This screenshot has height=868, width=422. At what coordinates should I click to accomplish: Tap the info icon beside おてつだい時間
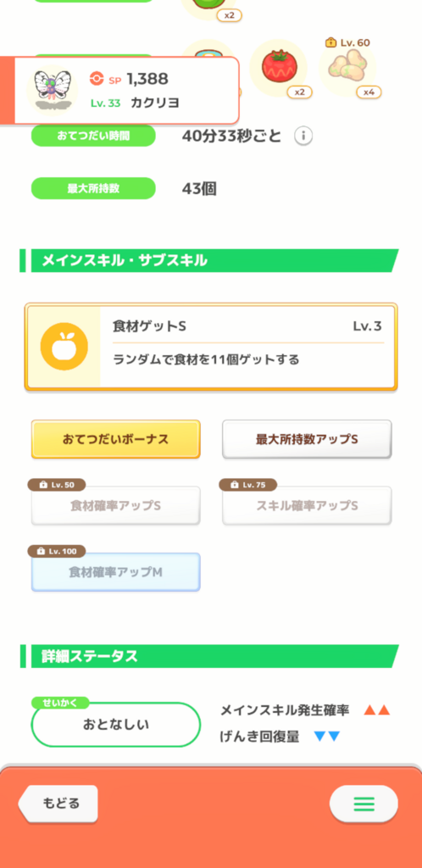303,136
